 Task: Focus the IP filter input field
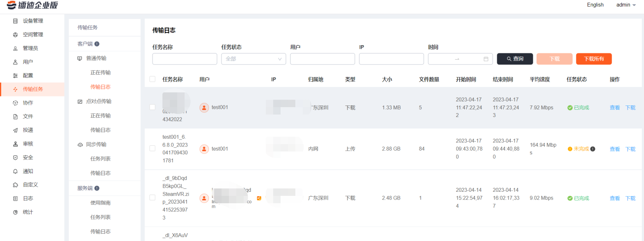[x=391, y=59]
